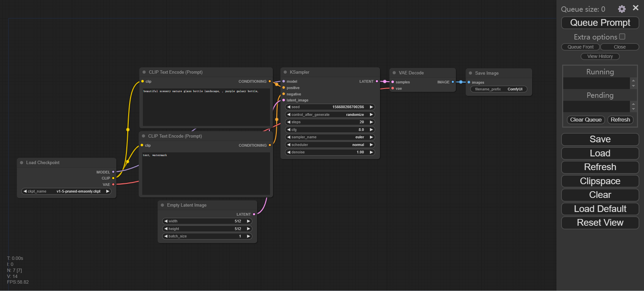Decrease steps with the left arrow

pyautogui.click(x=288, y=122)
